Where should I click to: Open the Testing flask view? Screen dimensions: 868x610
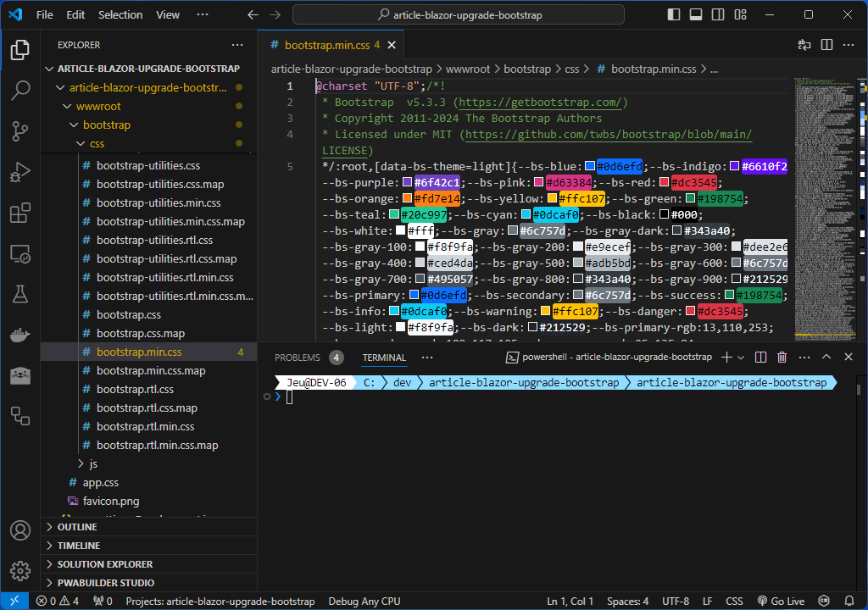tap(20, 295)
